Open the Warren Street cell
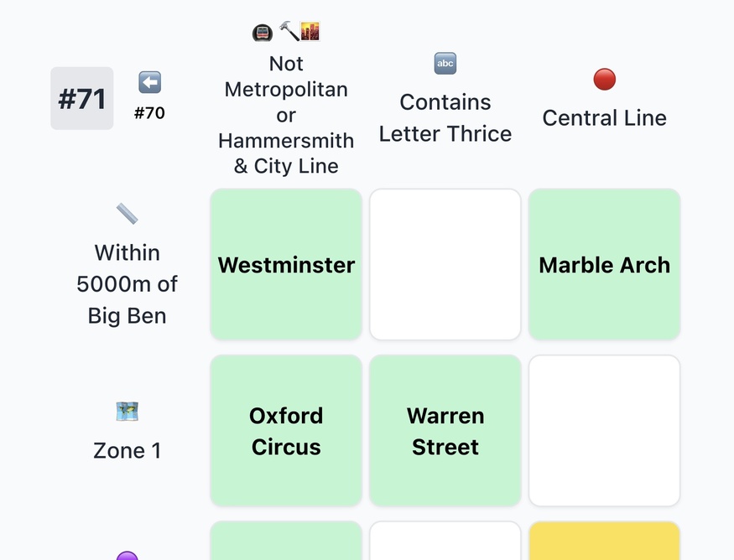The width and height of the screenshot is (734, 560). [x=445, y=431]
